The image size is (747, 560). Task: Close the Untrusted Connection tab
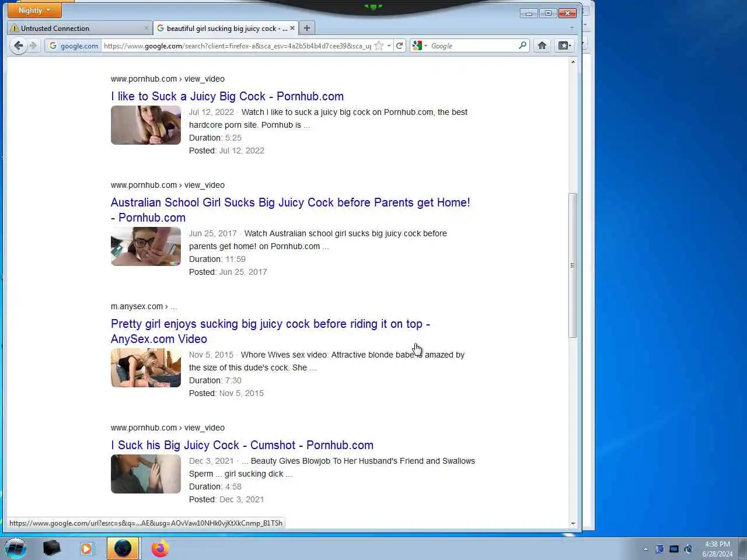(146, 28)
